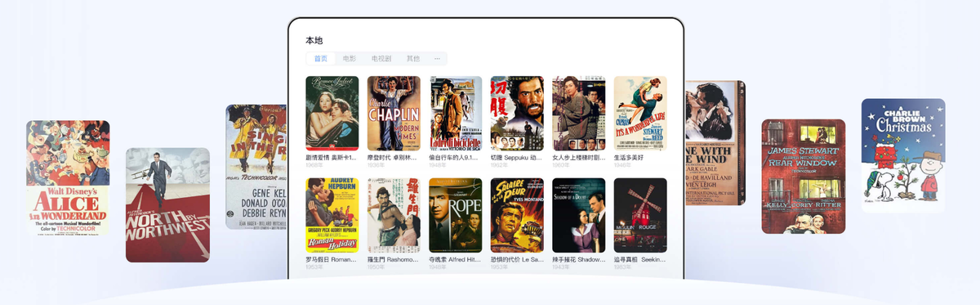Viewport: 980px width, 305px height.
Task: Select the Singin' in the Rain poster card
Action: (256, 166)
